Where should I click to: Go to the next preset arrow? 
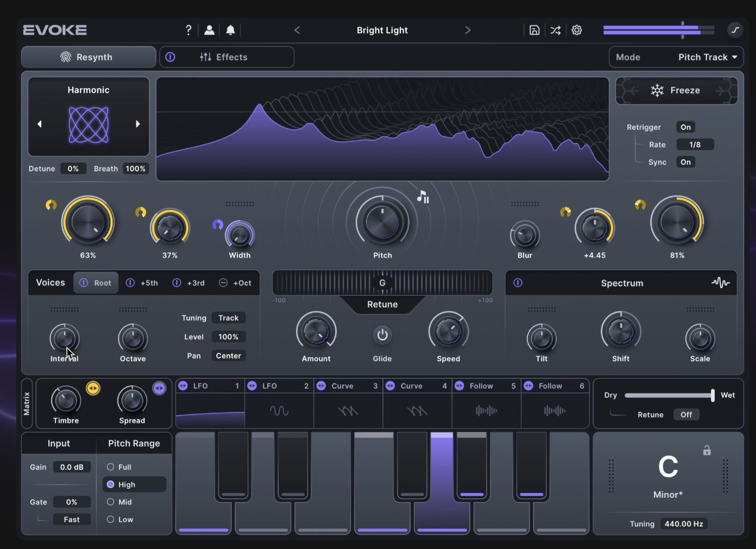(468, 30)
